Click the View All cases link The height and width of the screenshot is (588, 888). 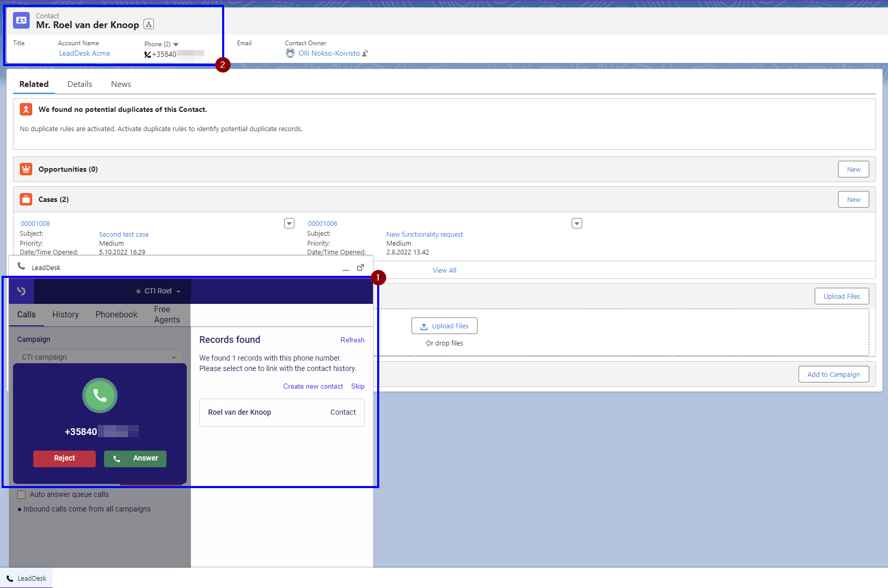tap(444, 271)
